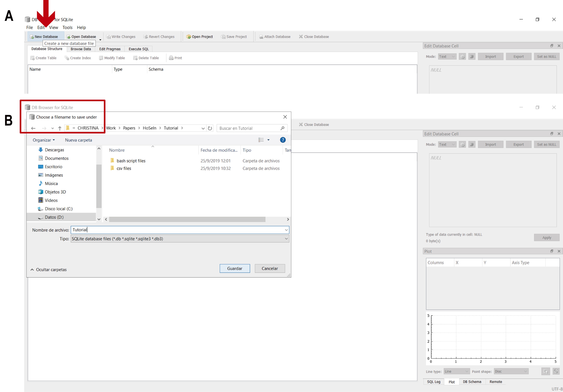Open the Line type dropdown in Plot panel

(457, 372)
